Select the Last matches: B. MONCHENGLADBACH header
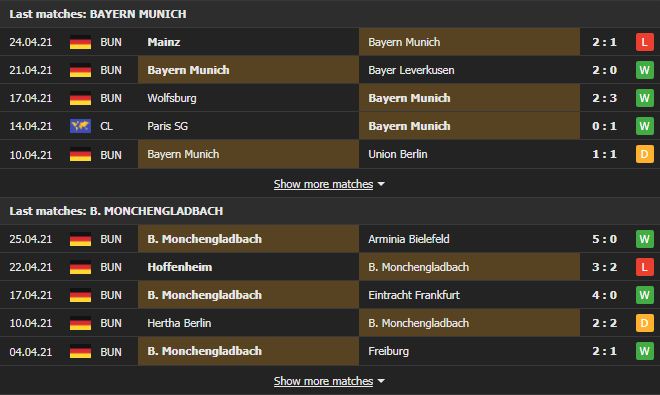 click(x=116, y=211)
